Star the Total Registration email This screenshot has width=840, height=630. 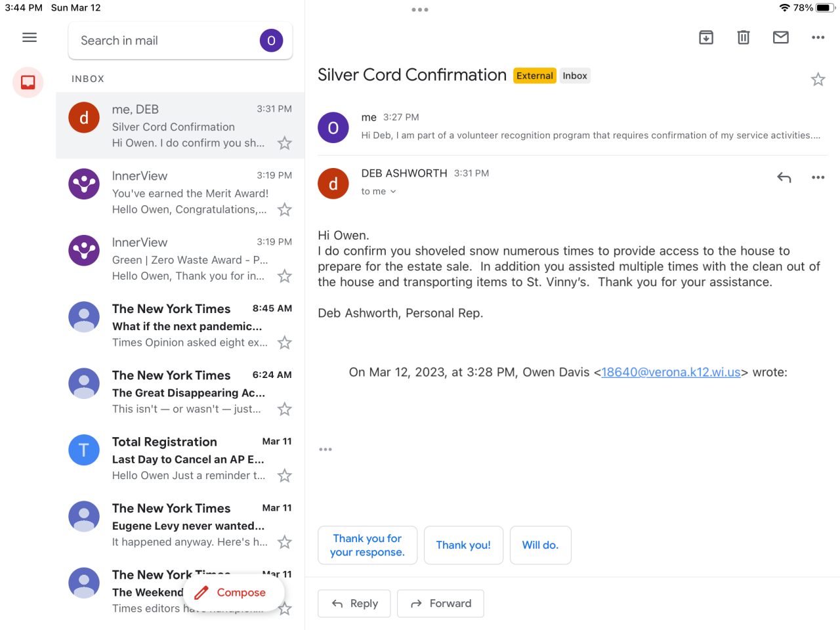click(x=284, y=476)
